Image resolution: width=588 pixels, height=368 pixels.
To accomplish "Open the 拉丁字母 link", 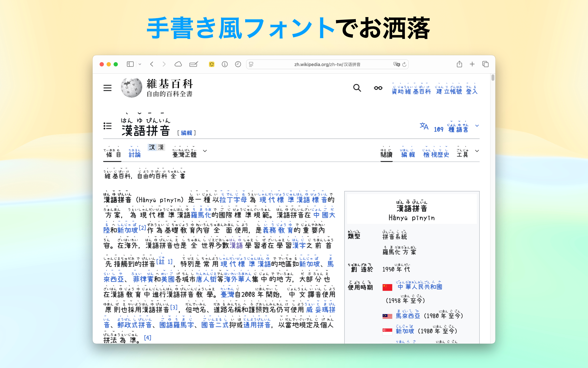I will coord(233,200).
